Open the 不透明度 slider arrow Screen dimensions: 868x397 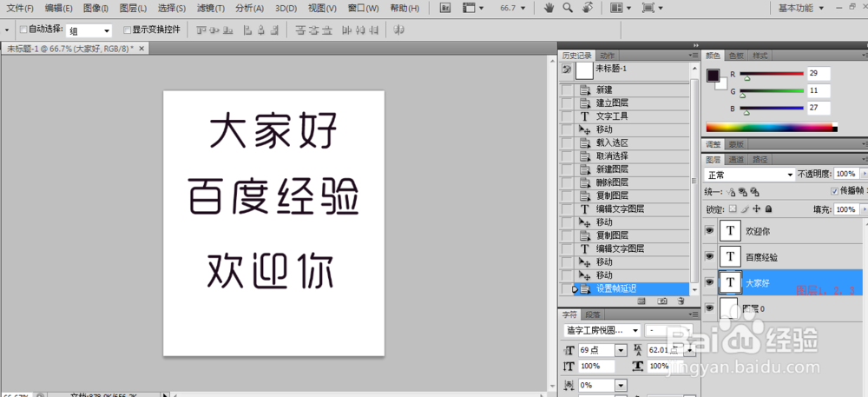click(865, 174)
